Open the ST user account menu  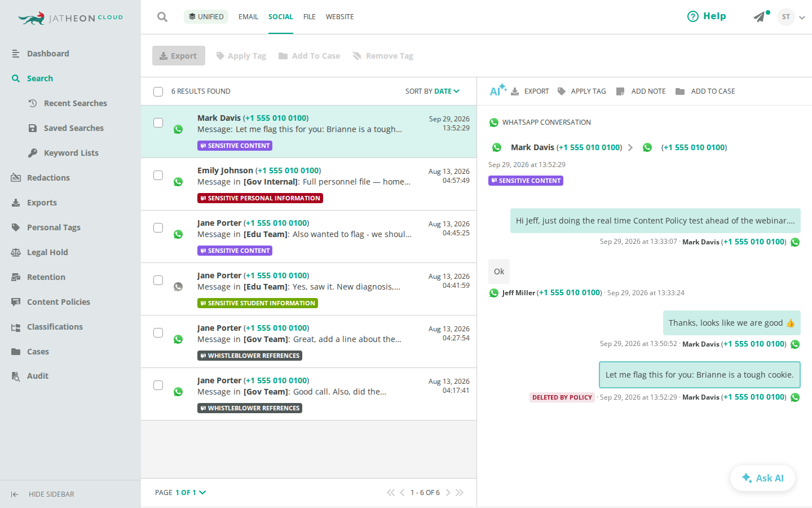pos(791,17)
